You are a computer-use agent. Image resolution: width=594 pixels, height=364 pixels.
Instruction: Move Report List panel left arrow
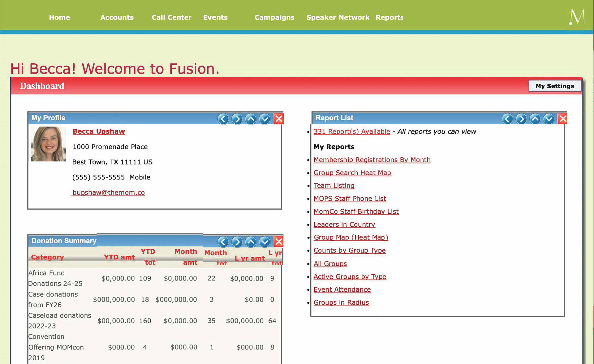[507, 119]
